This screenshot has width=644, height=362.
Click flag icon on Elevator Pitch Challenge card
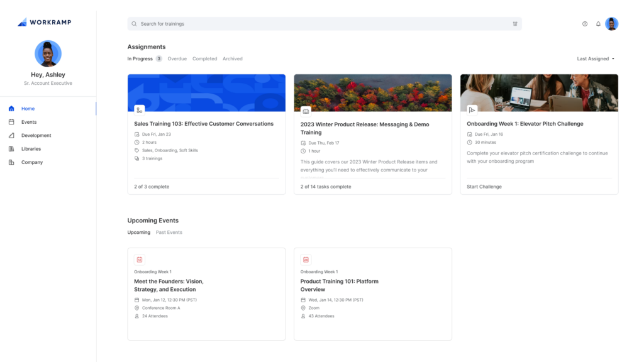(x=472, y=110)
